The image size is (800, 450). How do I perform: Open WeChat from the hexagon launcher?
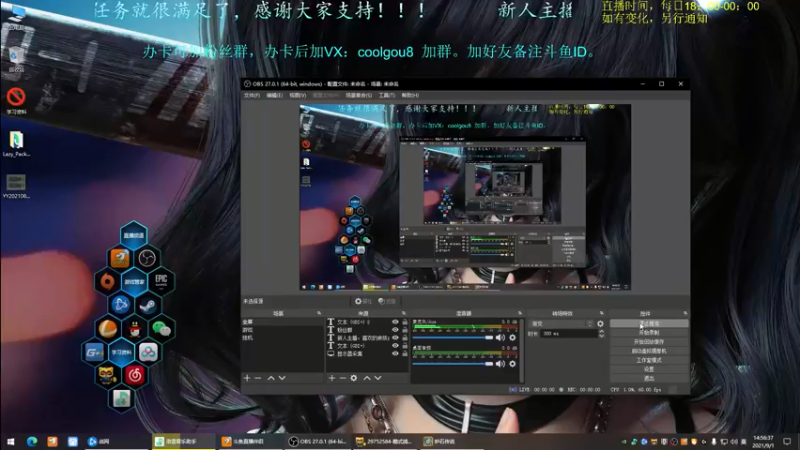(x=161, y=329)
